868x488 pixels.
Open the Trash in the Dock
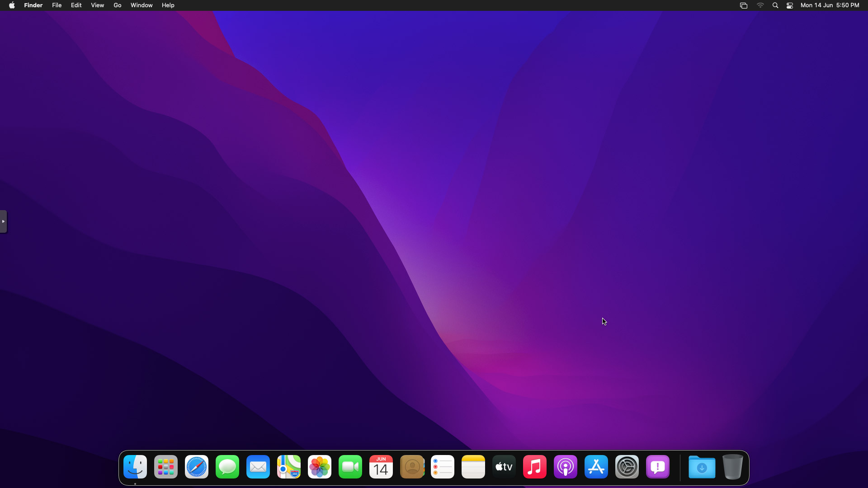tap(733, 467)
